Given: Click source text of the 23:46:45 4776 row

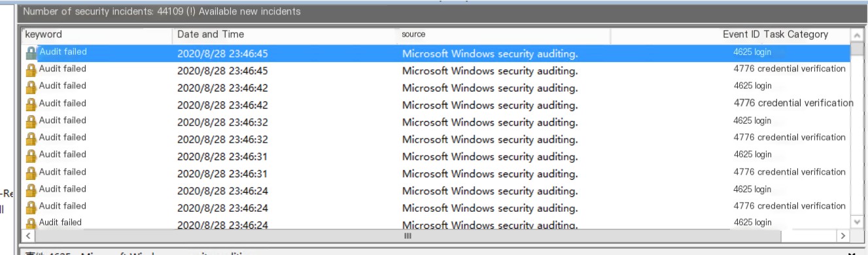Looking at the screenshot, I should [490, 71].
